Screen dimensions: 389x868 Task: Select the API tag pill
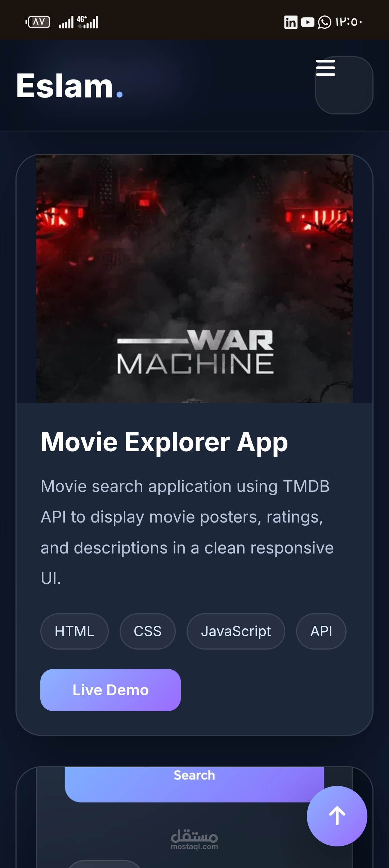[x=321, y=631]
